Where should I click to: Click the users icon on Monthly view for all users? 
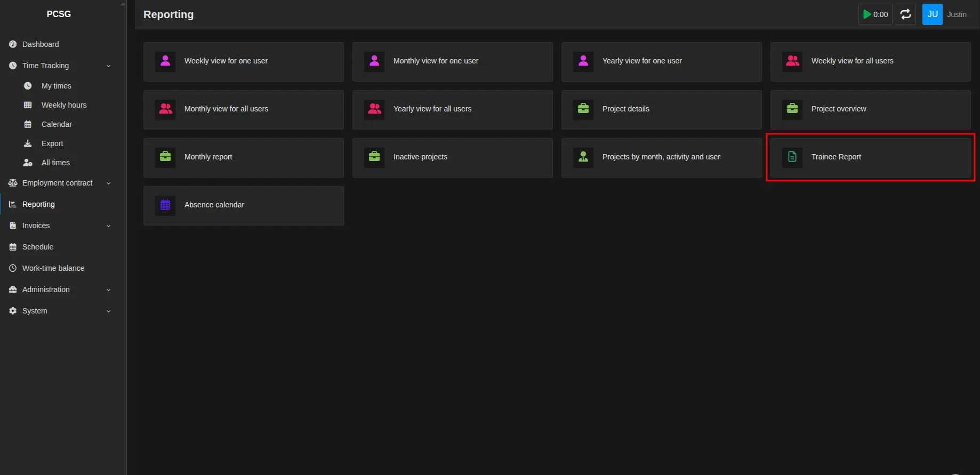coord(165,109)
